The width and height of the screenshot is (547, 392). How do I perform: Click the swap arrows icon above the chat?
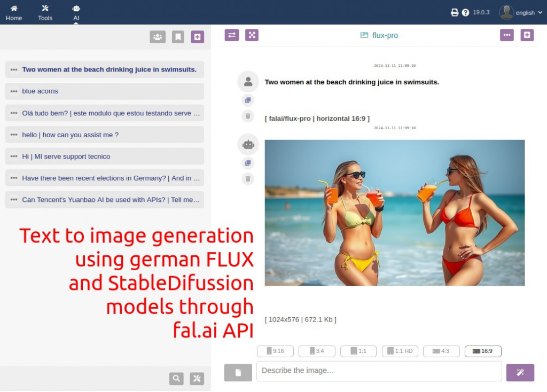click(232, 35)
